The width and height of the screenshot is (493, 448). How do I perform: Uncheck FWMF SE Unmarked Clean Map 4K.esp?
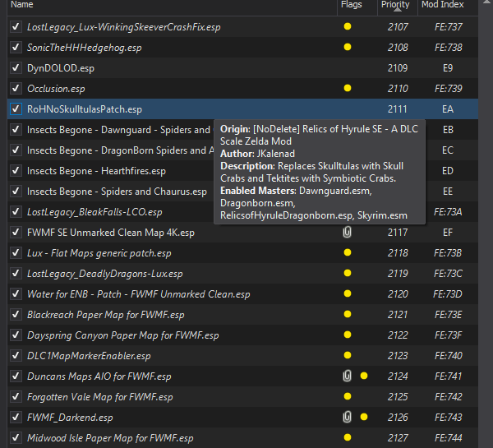(x=16, y=233)
